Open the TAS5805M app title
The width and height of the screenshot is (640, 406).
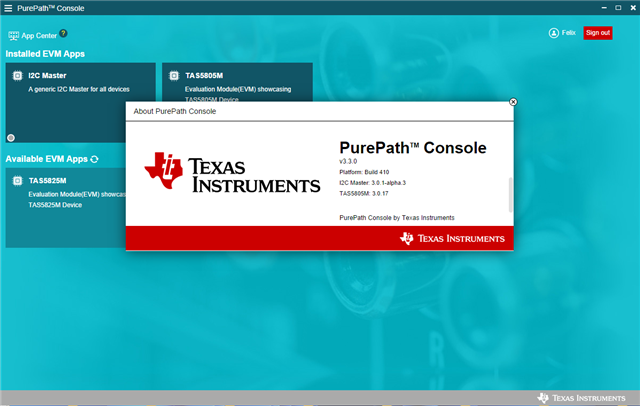pyautogui.click(x=204, y=75)
